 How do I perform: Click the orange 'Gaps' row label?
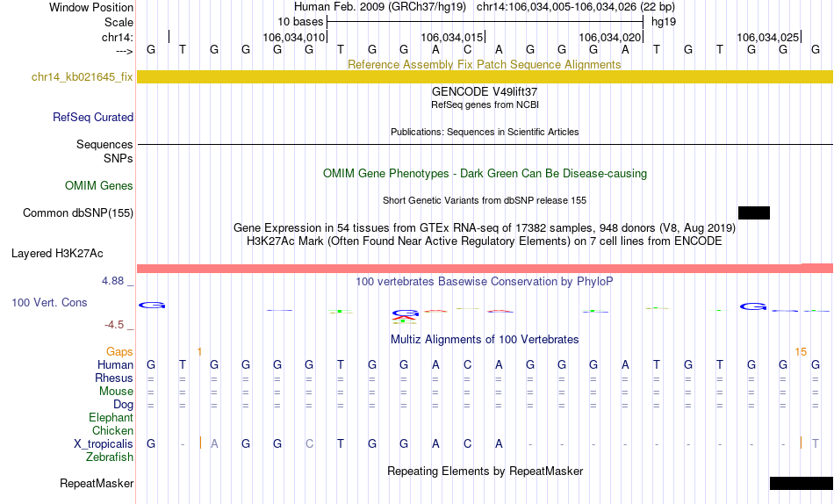119,352
